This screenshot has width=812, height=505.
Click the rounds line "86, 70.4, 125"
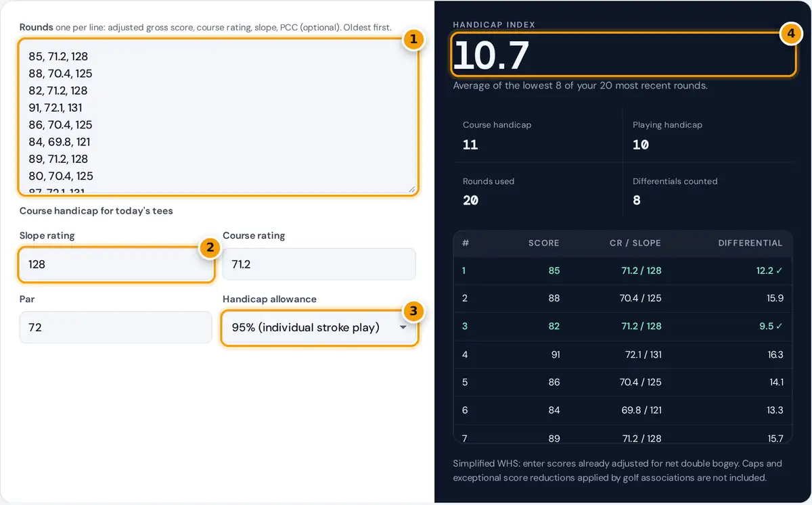[60, 125]
